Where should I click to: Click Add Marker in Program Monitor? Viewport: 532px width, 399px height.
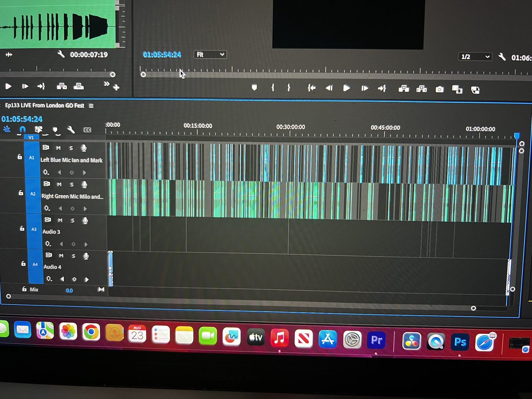pyautogui.click(x=254, y=88)
